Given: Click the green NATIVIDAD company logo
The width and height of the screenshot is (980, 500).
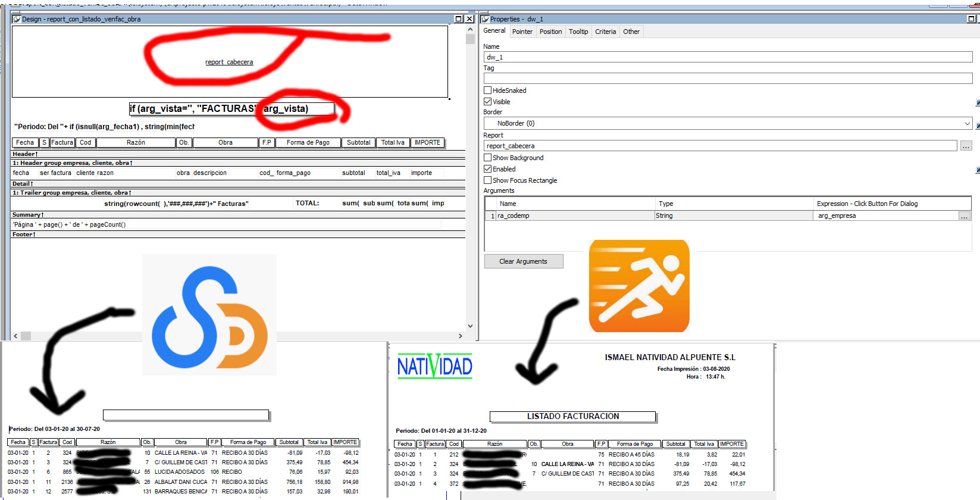Looking at the screenshot, I should click(x=434, y=366).
